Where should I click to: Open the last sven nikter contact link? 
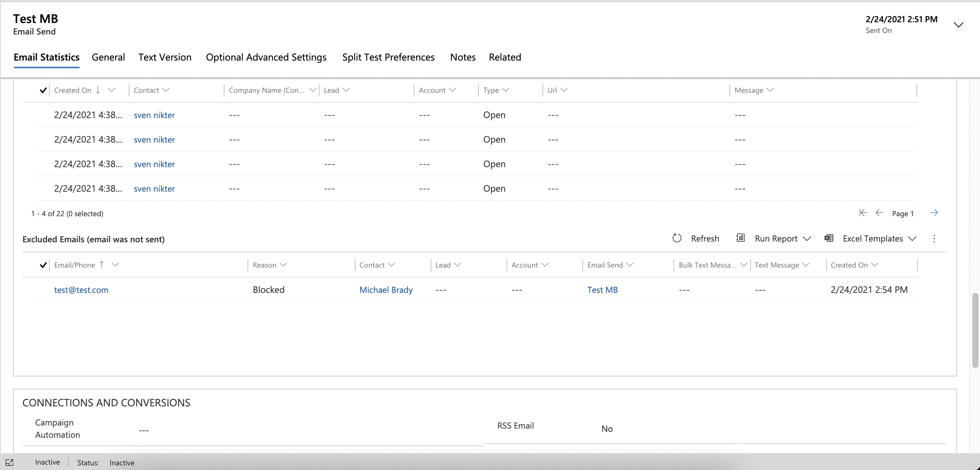click(154, 189)
